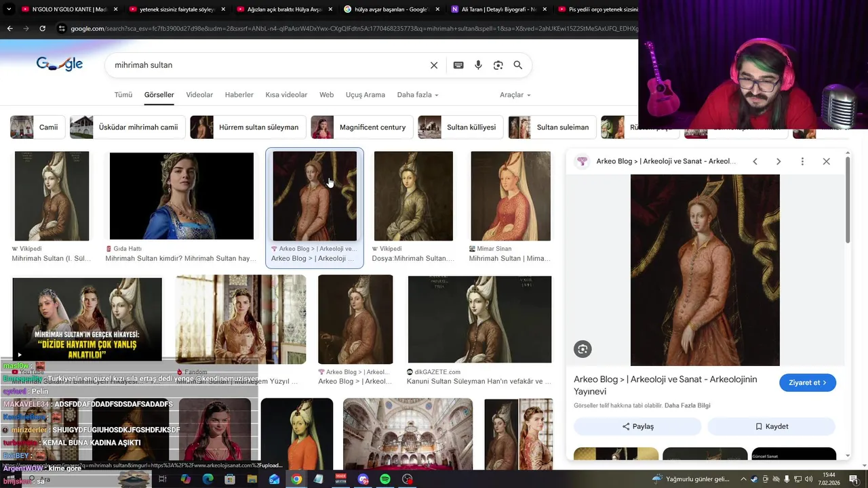Open the Mimar Sinan Mihrimah Sultan thumbnail
Viewport: 868px width, 488px height.
click(511, 196)
